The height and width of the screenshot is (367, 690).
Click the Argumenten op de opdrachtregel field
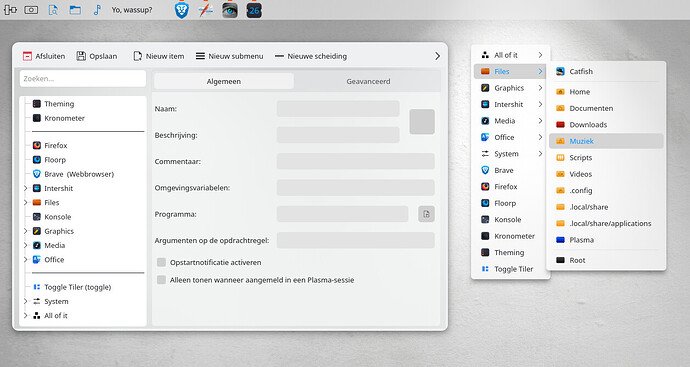tap(356, 241)
